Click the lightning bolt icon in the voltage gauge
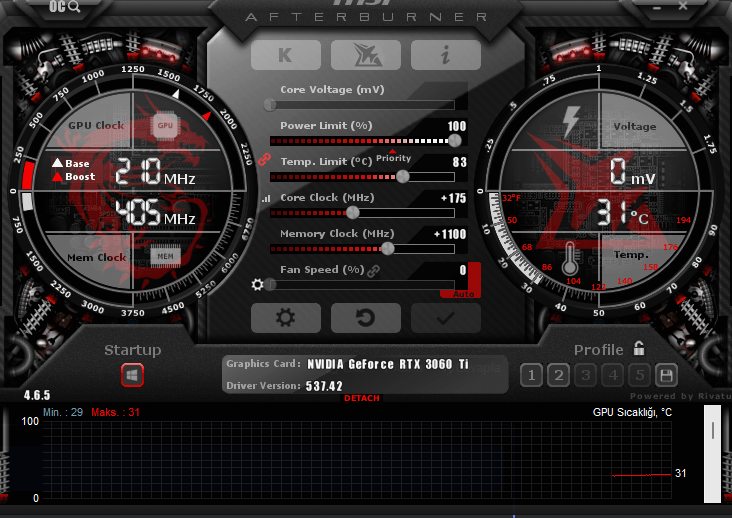 [571, 121]
